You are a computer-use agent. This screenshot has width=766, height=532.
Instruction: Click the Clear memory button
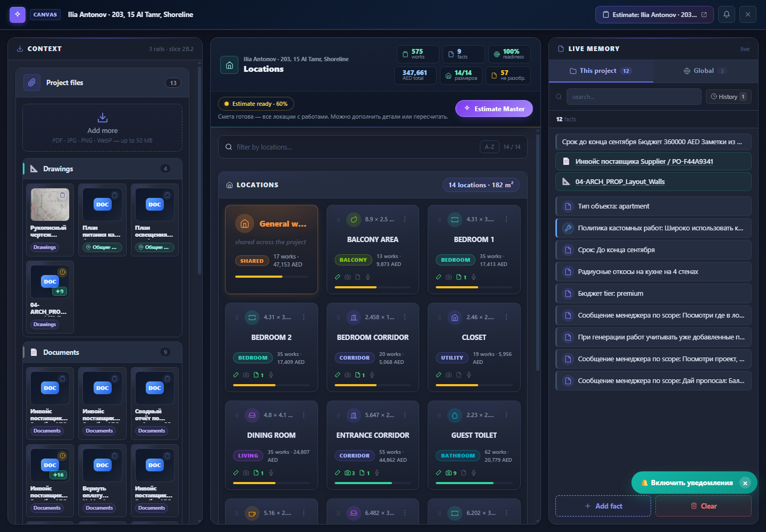(x=703, y=506)
